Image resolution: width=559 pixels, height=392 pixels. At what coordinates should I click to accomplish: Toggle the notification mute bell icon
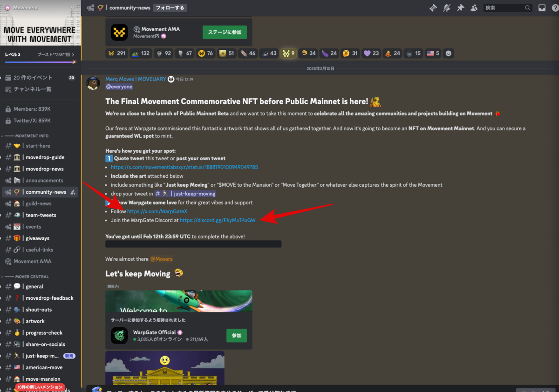pyautogui.click(x=447, y=7)
